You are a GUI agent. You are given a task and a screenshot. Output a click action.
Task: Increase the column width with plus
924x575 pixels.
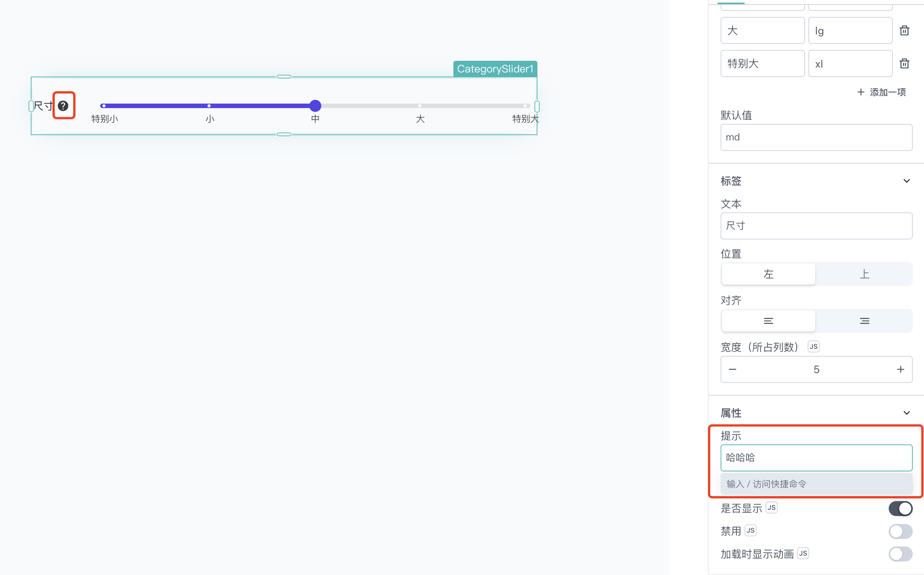pos(900,369)
